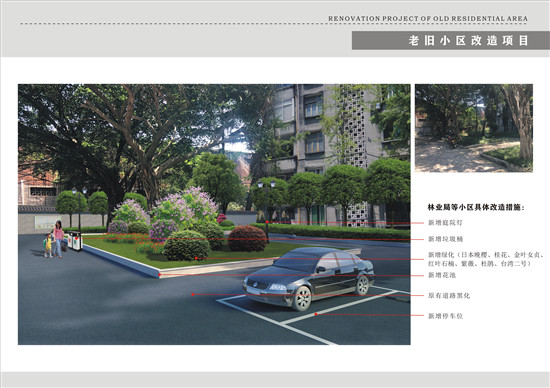This screenshot has height=388, width=550.
Task: Click the black sedan in the rendering
Action: tap(309, 278)
